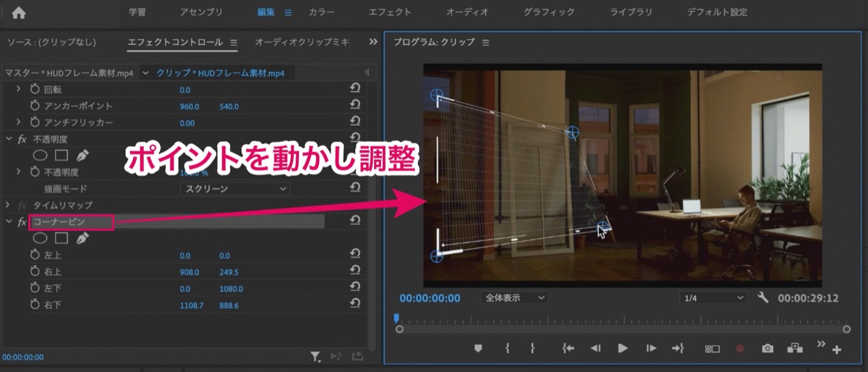This screenshot has height=372, width=868.
Task: Toggle the 右下 animation stopwatch
Action: pyautogui.click(x=35, y=305)
